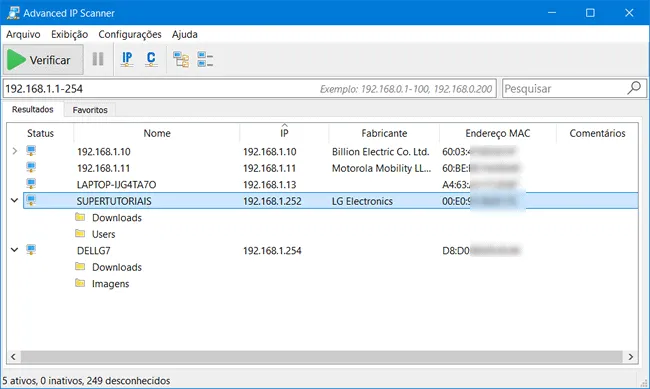Click the status bar active devices text
The width and height of the screenshot is (650, 389).
point(86,380)
